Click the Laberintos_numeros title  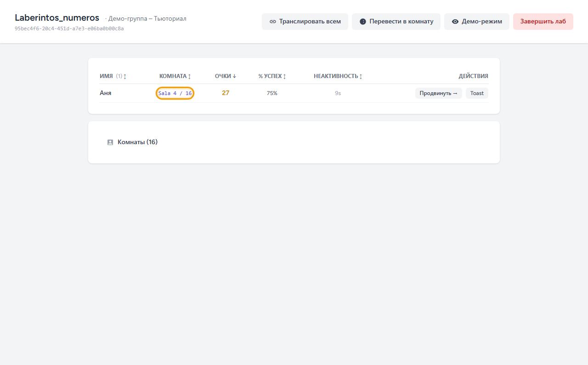tap(57, 18)
